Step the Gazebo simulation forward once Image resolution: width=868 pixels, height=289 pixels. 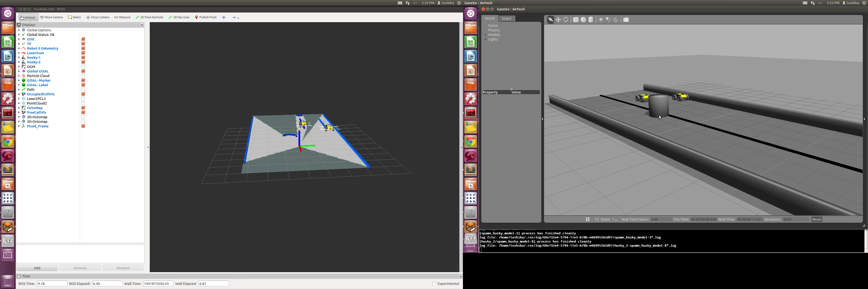pos(597,219)
